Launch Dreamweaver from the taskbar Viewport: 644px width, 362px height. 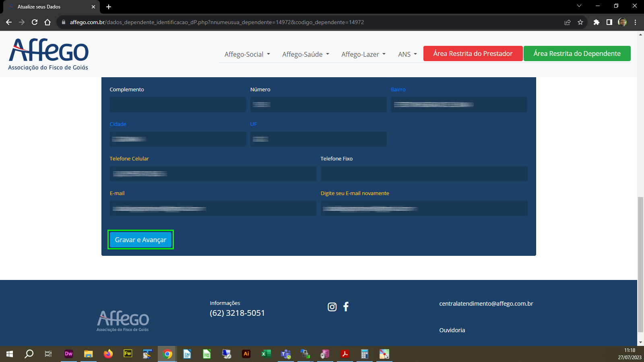tap(68, 354)
